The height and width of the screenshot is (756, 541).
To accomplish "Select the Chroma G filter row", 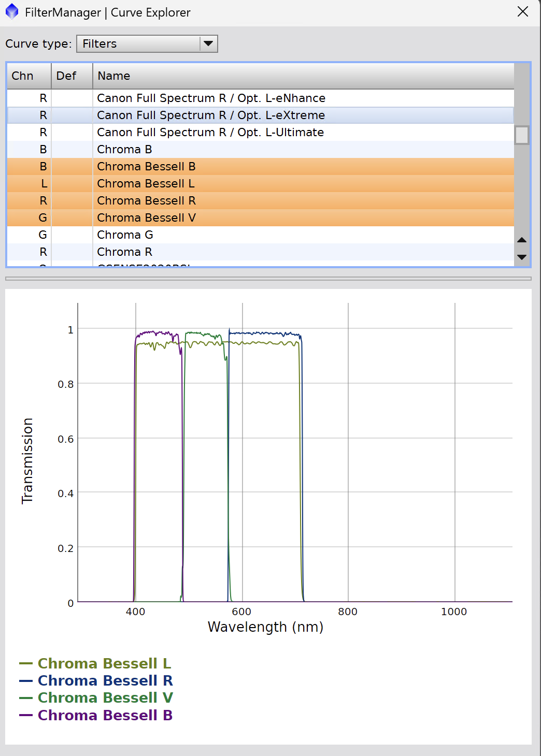I will pyautogui.click(x=261, y=235).
